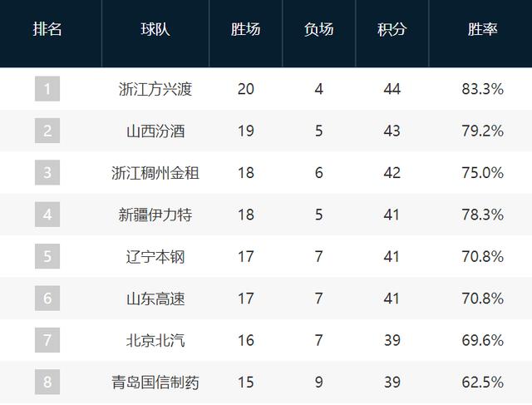Open the 新疆伊力特 team link
Image resolution: width=532 pixels, height=405 pixels.
tap(155, 215)
